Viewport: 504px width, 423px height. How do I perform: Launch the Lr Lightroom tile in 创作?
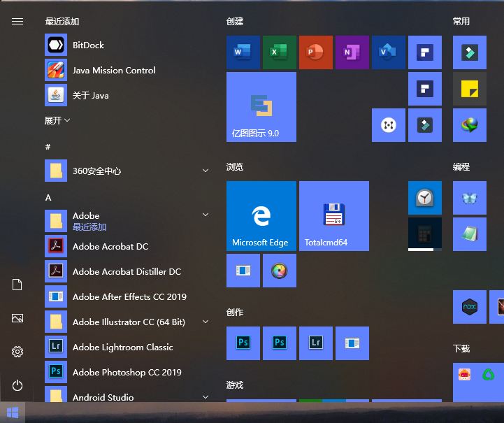[316, 343]
